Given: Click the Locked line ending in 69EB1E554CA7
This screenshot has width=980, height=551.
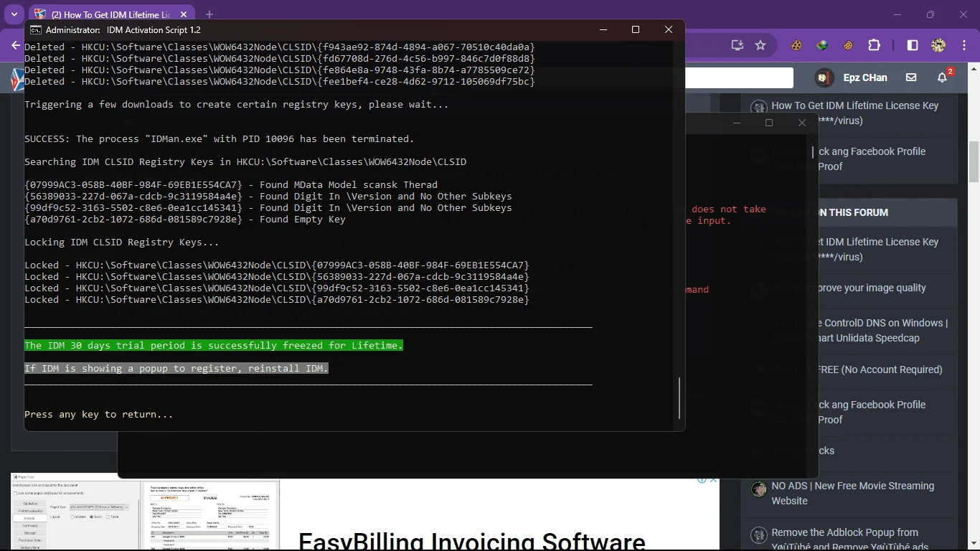Looking at the screenshot, I should 277,265.
